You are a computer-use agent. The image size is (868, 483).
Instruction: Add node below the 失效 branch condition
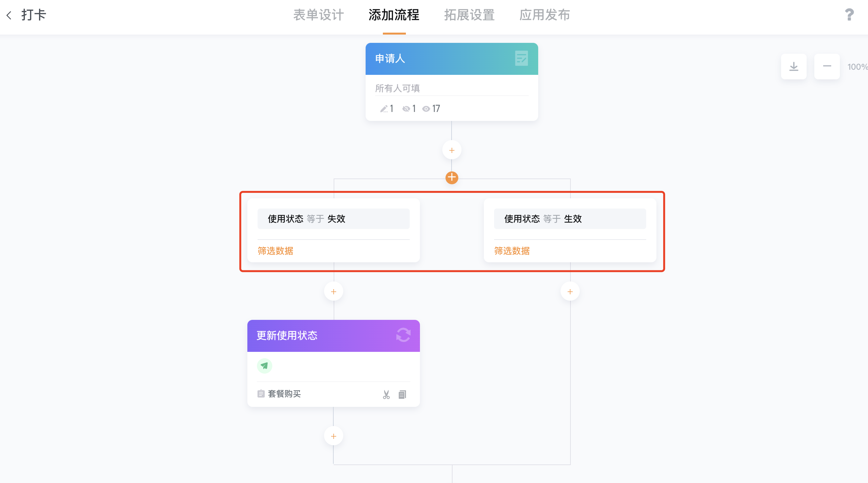(x=334, y=291)
